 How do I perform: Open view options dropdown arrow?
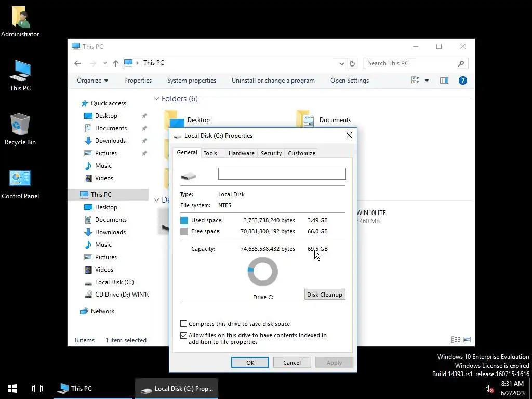[427, 81]
